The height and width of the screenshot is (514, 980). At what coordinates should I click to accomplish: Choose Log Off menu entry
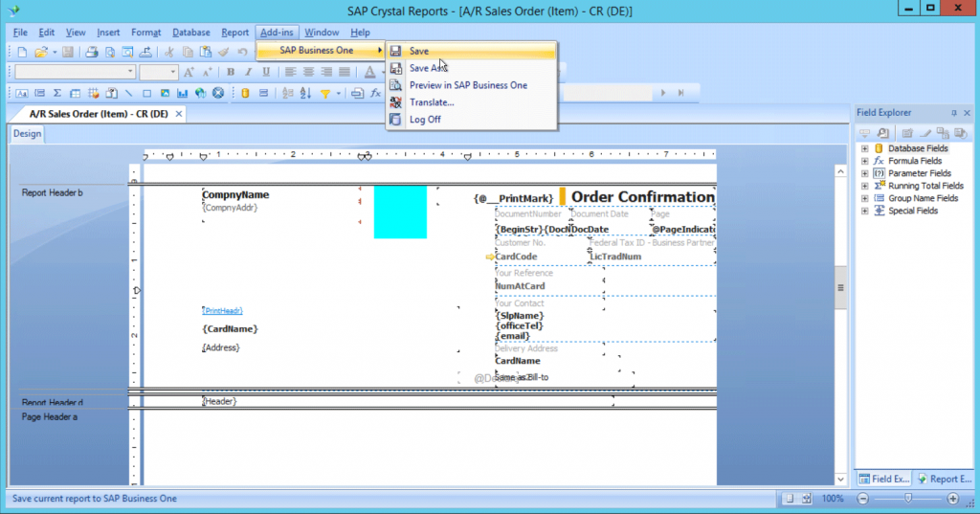471,120
